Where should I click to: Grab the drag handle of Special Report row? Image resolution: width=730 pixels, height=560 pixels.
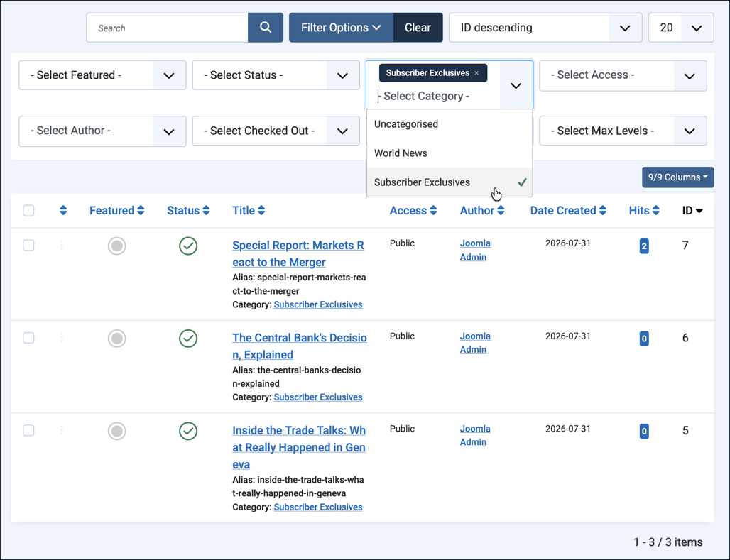coord(62,246)
